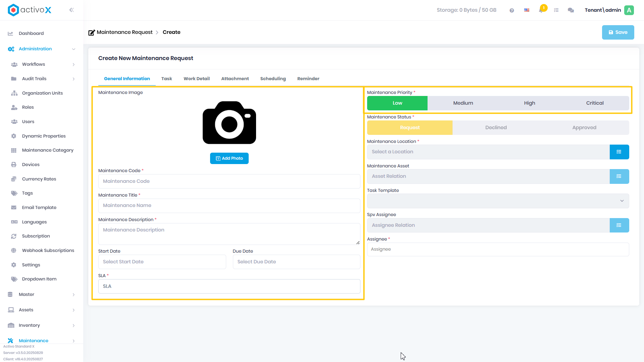Focus the Maintenance Code field
This screenshot has width=644, height=362.
(x=229, y=182)
